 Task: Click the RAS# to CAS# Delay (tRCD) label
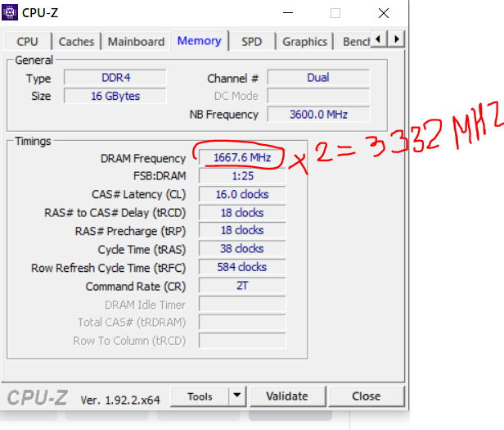[x=115, y=213]
